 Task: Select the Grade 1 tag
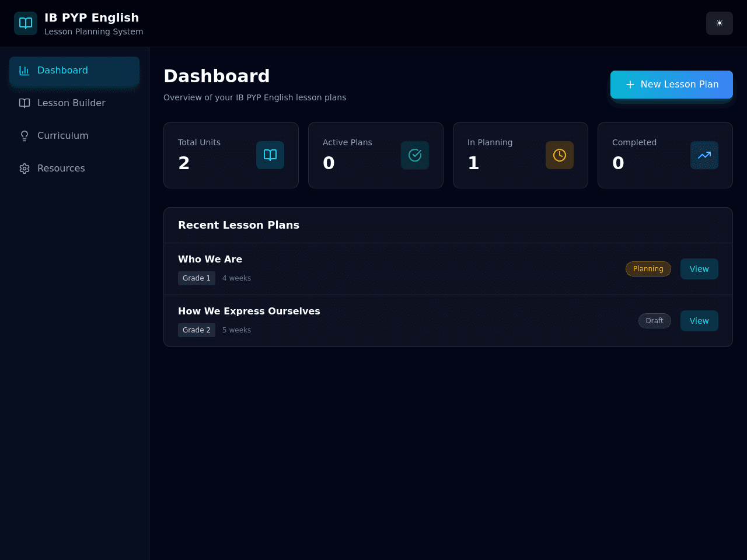click(x=197, y=278)
